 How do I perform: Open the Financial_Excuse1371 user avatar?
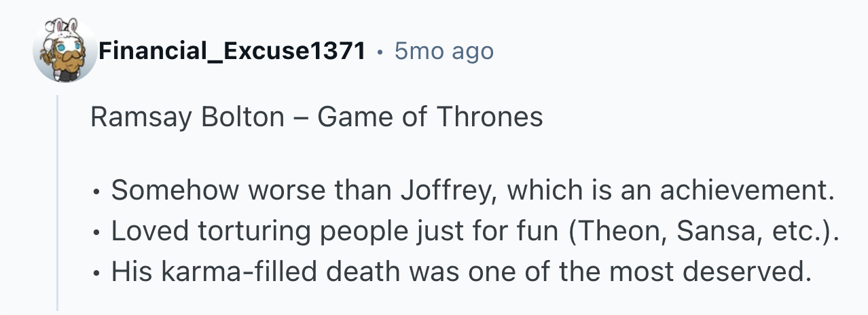65,51
